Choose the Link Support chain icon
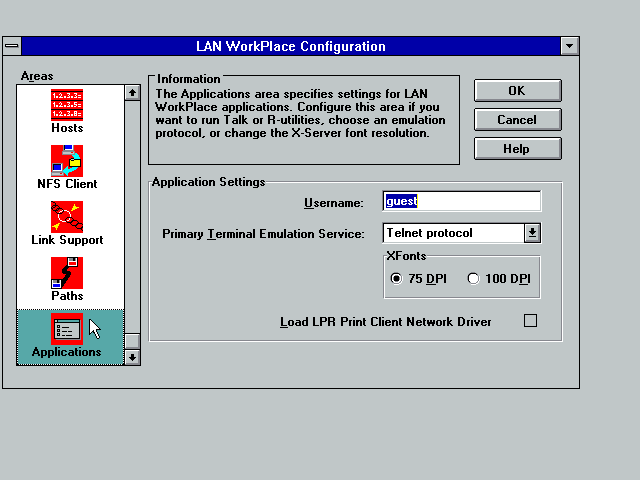 point(67,217)
